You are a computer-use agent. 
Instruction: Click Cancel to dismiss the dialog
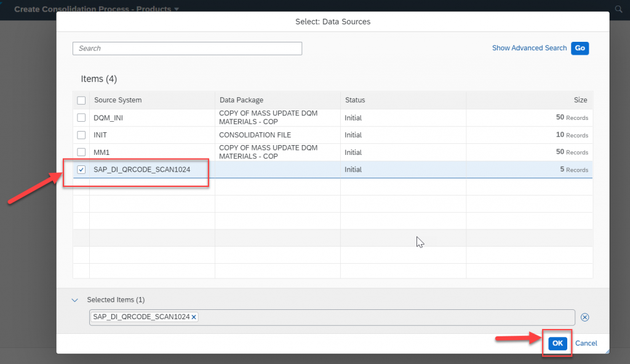tap(586, 343)
